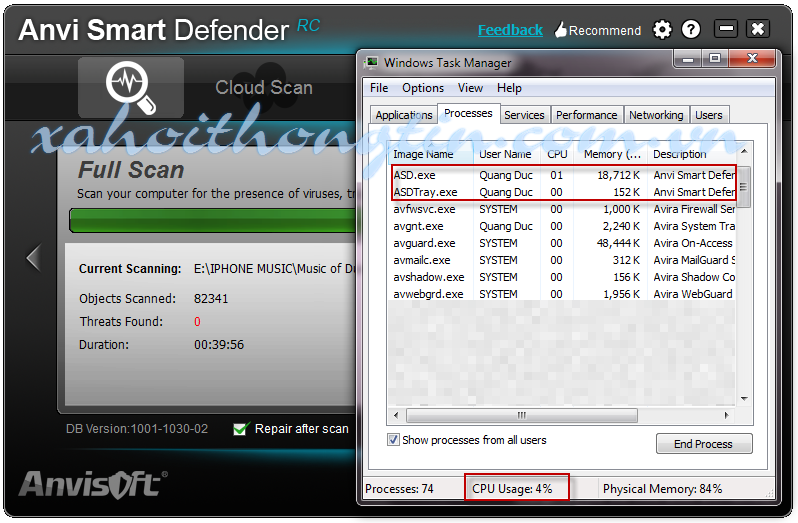This screenshot has width=798, height=523.
Task: Click the DB Version:1001-1030-02 text
Action: pyautogui.click(x=137, y=429)
